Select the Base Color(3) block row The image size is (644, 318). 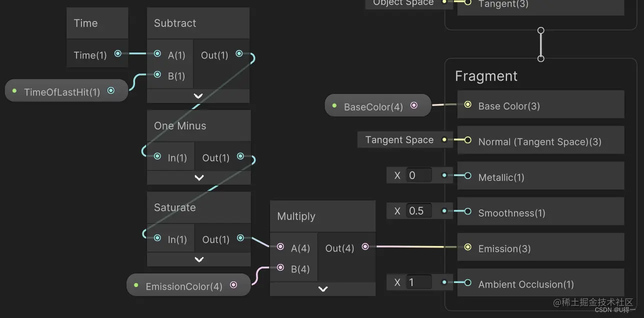(x=541, y=104)
